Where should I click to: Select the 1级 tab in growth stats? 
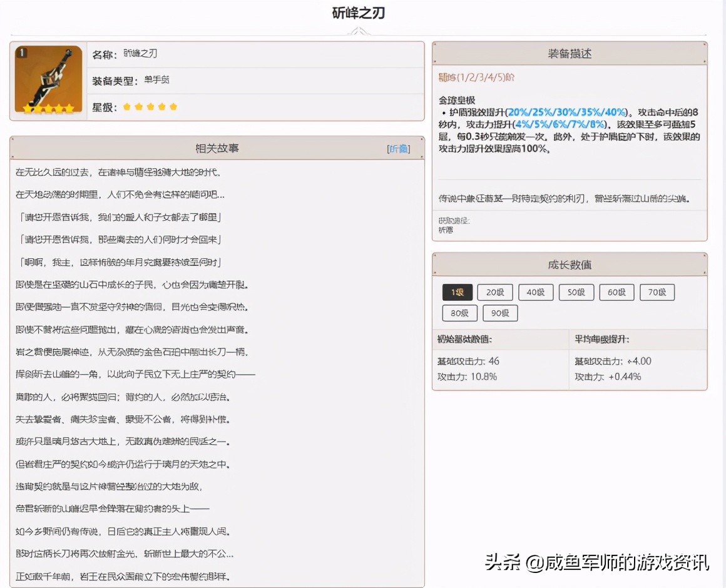point(458,291)
